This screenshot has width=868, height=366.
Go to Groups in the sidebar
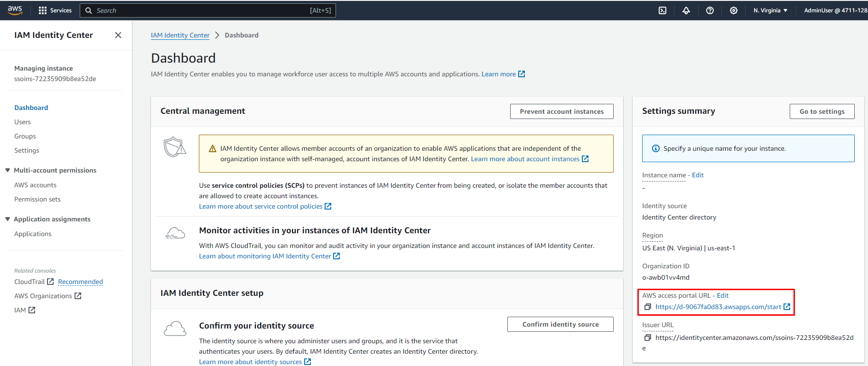pyautogui.click(x=25, y=136)
